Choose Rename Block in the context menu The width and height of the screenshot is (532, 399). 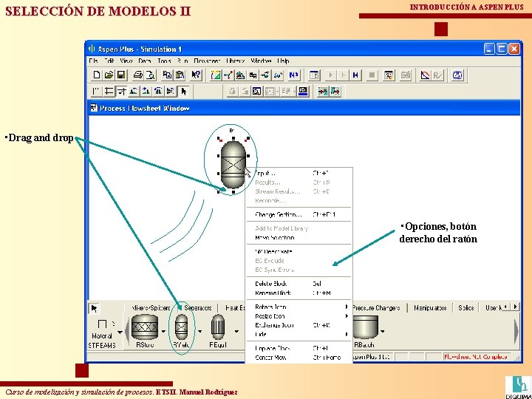coord(299,293)
